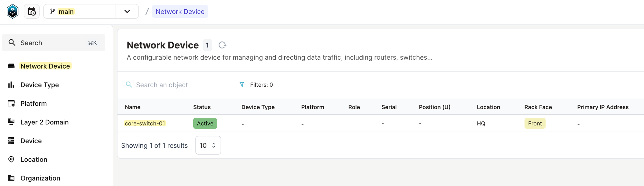The width and height of the screenshot is (644, 186).
Task: Click the filter funnel icon
Action: [242, 85]
